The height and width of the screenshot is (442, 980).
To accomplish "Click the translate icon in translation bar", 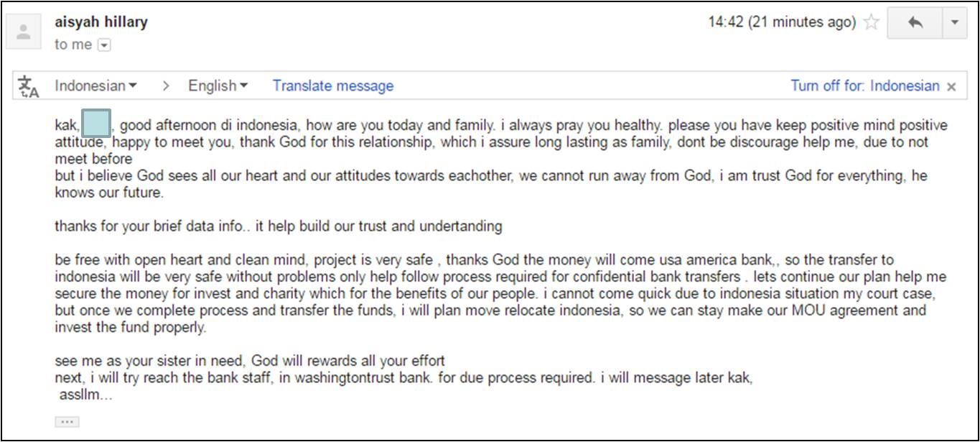I will [x=29, y=86].
